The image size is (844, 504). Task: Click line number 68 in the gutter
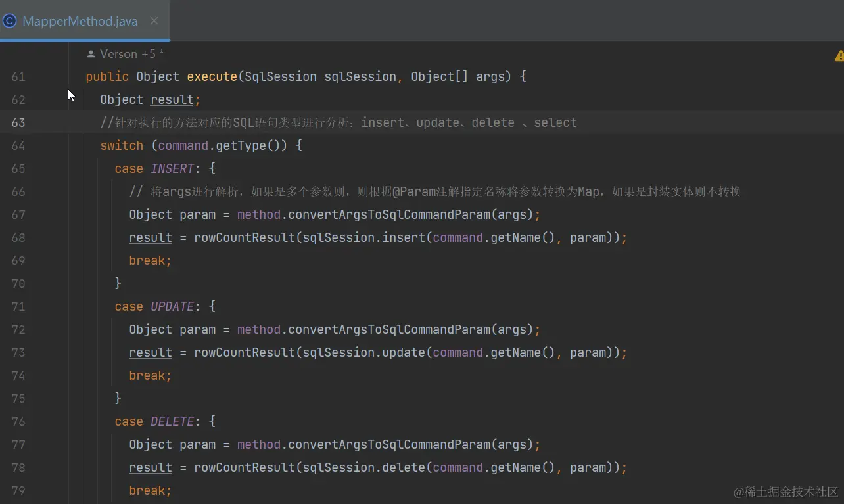click(18, 238)
